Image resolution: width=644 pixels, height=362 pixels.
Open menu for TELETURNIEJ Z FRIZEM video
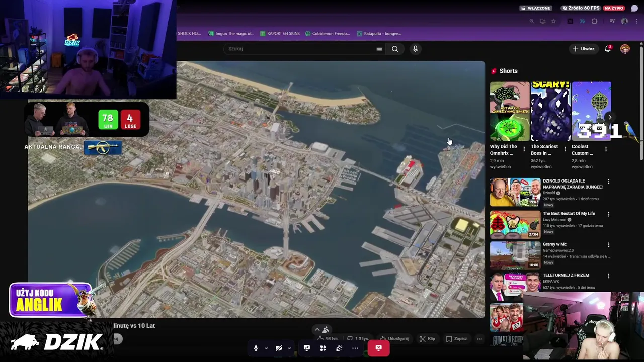point(608,276)
